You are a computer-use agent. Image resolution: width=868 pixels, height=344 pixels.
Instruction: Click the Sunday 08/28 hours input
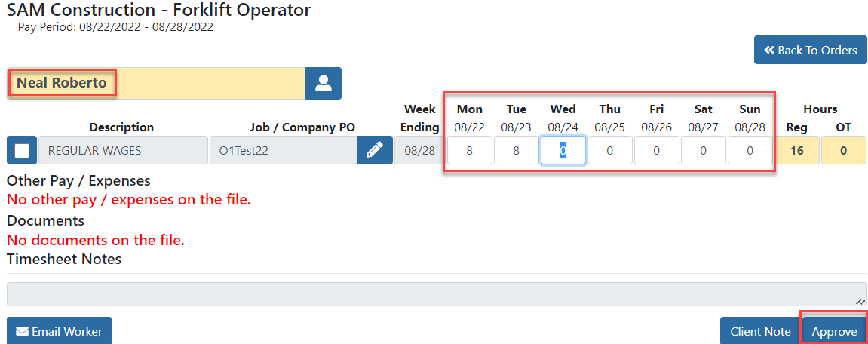750,150
